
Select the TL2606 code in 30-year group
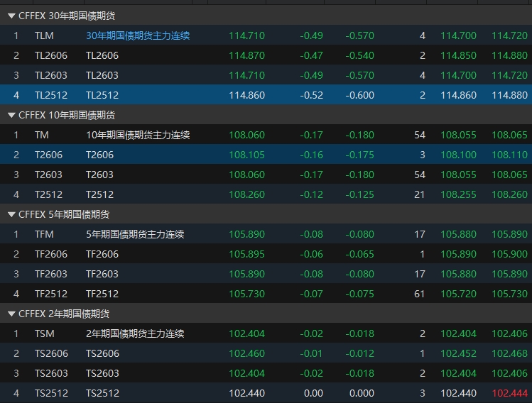pos(51,55)
